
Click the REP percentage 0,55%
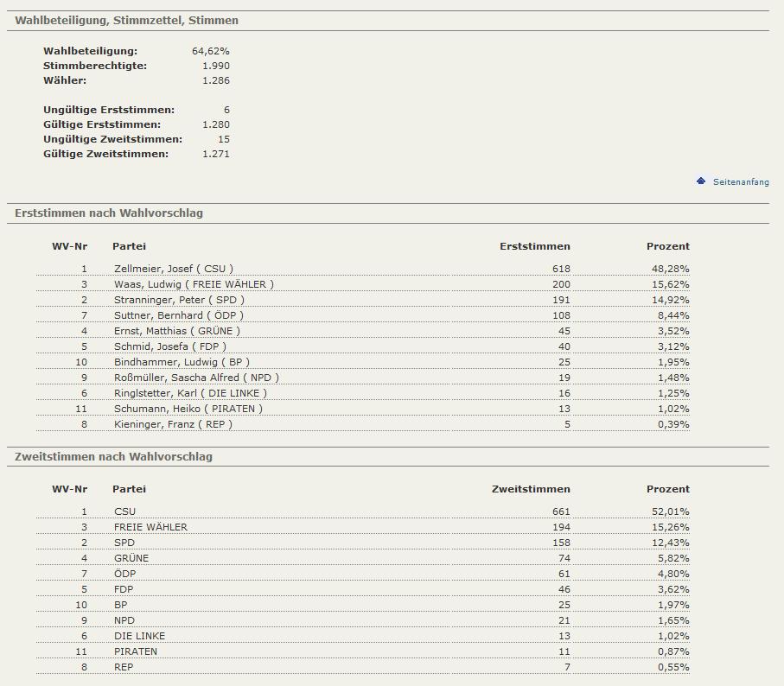tap(673, 667)
